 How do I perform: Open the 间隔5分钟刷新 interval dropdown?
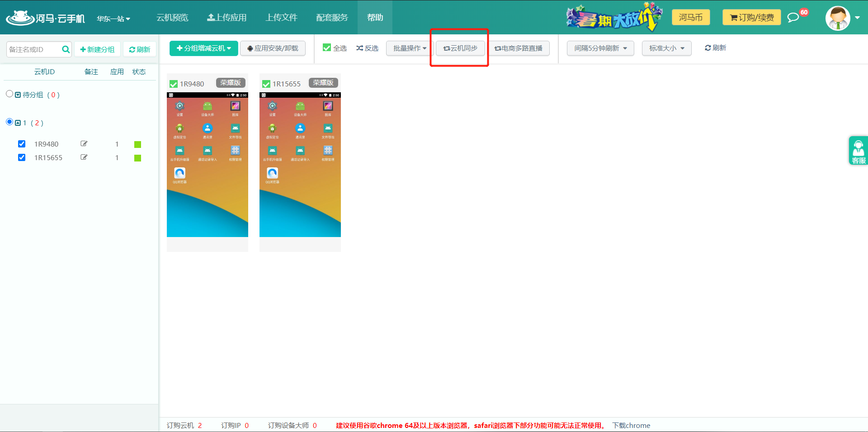[600, 48]
